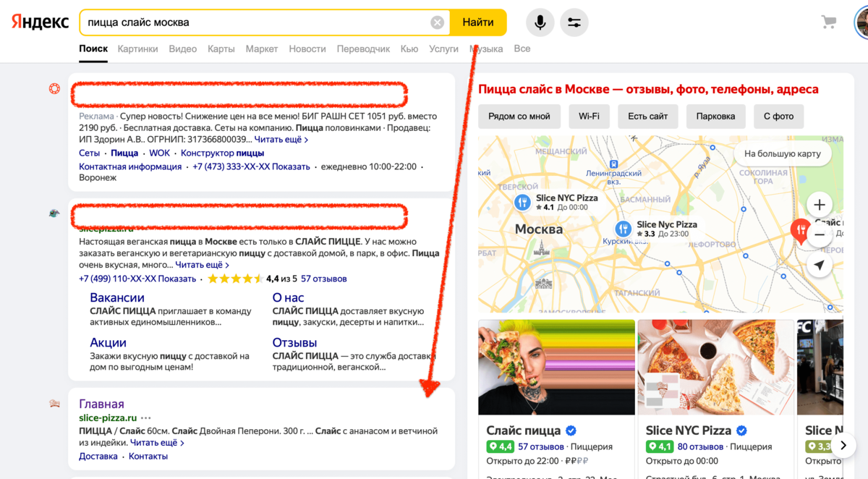Open more options dots beside slice-pizza.ru
This screenshot has width=868, height=479.
click(146, 418)
